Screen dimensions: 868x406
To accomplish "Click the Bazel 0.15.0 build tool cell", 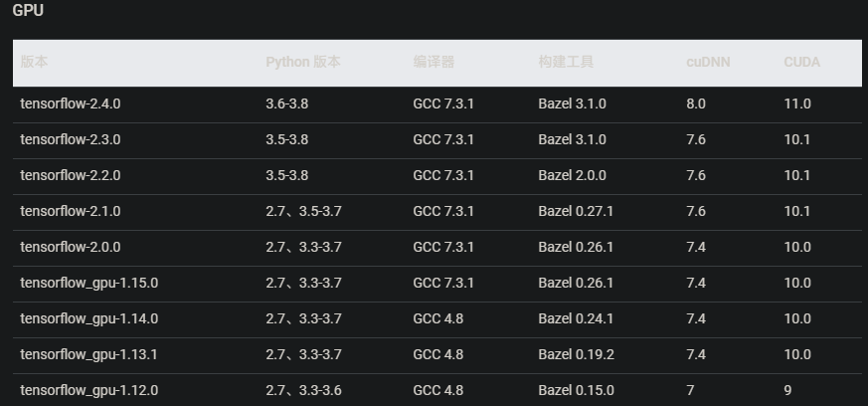I will 576,390.
